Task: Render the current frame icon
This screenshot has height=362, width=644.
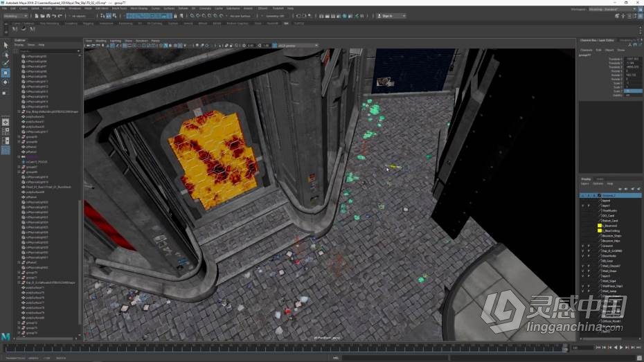Action: tap(328, 16)
